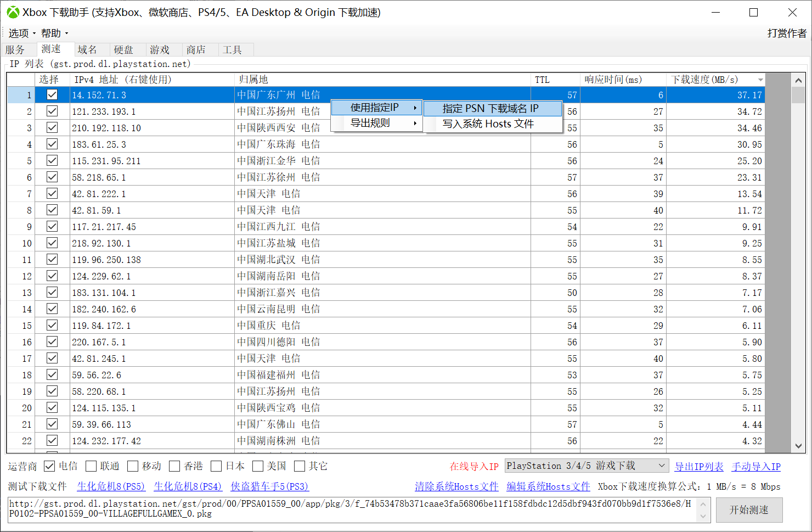Click URL field down spinner arrow
This screenshot has width=812, height=532.
click(703, 516)
